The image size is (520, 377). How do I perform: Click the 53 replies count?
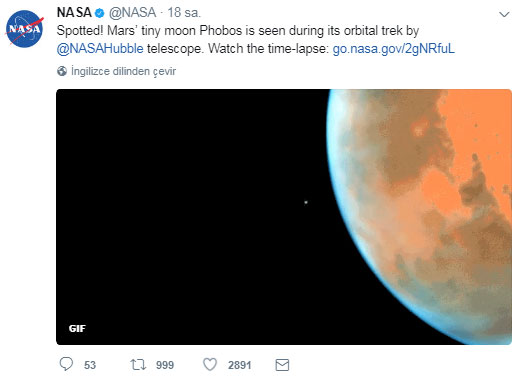click(90, 365)
